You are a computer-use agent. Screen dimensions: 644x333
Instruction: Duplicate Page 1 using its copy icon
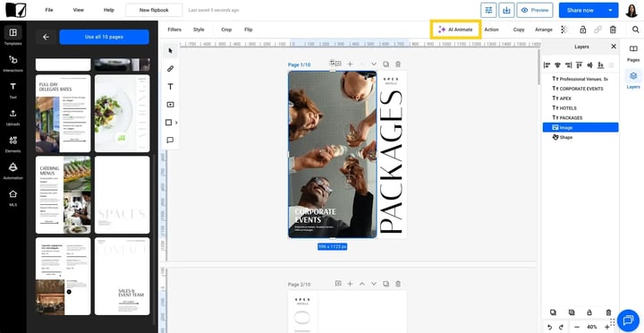point(386,64)
